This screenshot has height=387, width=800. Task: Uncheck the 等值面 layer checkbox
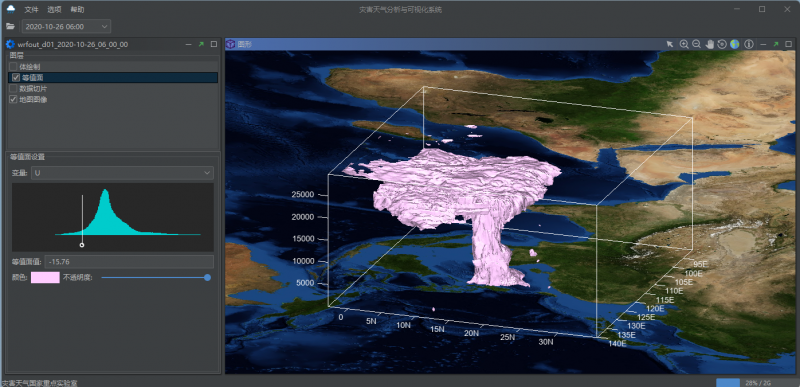[x=16, y=78]
